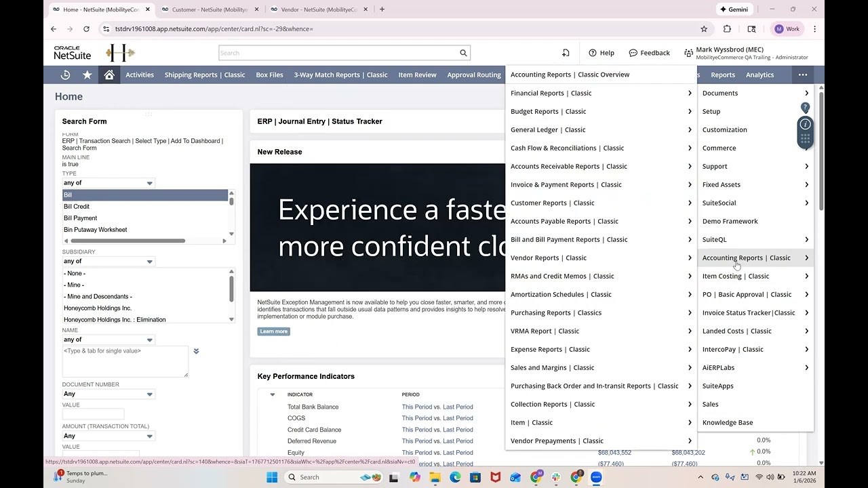This screenshot has height=488, width=868.
Task: Click the Name multi-value text area
Action: coord(125,361)
